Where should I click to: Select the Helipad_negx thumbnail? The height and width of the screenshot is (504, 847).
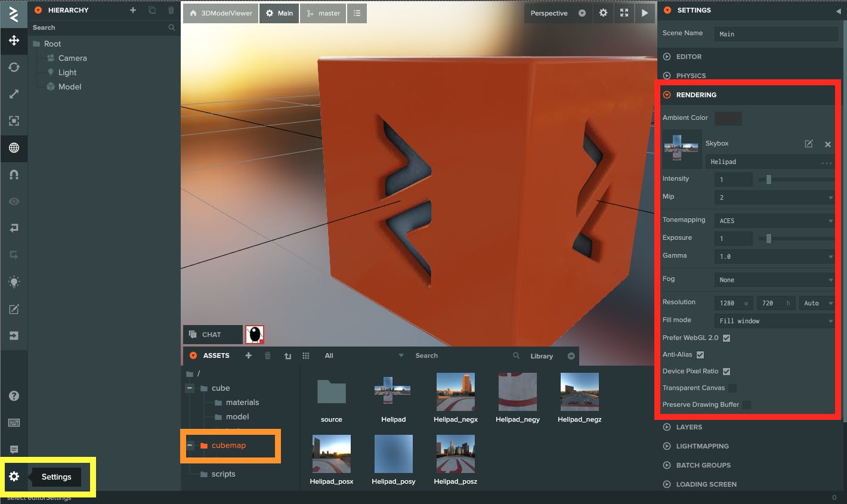(456, 392)
